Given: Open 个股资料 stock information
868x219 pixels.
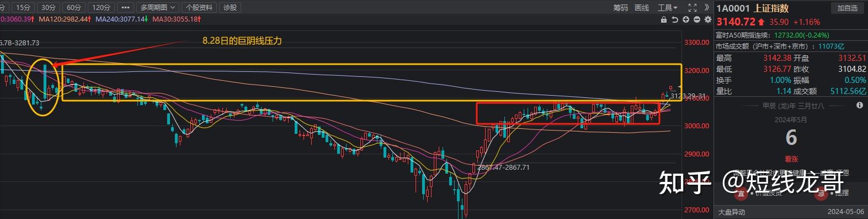Looking at the screenshot, I should tap(199, 7).
